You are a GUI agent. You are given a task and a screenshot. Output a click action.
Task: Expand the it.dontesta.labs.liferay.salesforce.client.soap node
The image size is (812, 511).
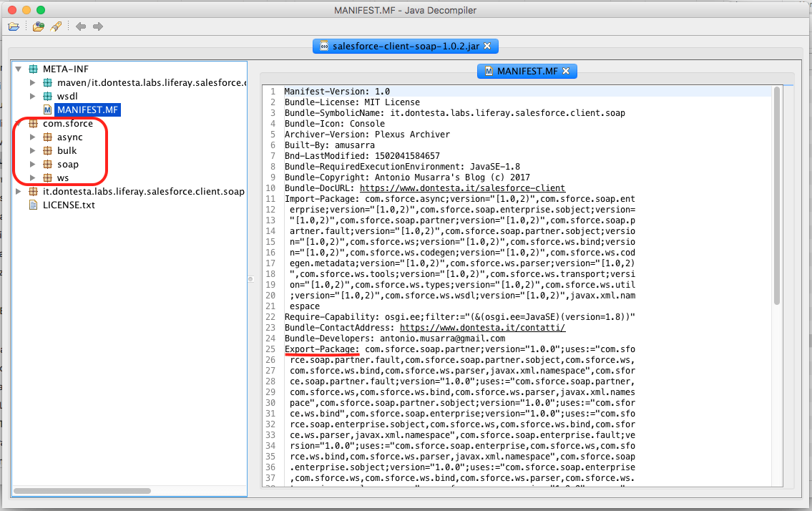18,191
